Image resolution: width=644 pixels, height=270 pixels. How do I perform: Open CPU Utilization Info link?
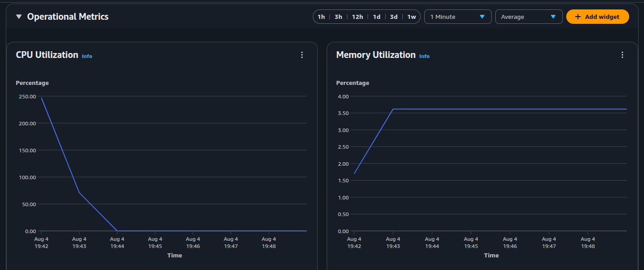(87, 56)
